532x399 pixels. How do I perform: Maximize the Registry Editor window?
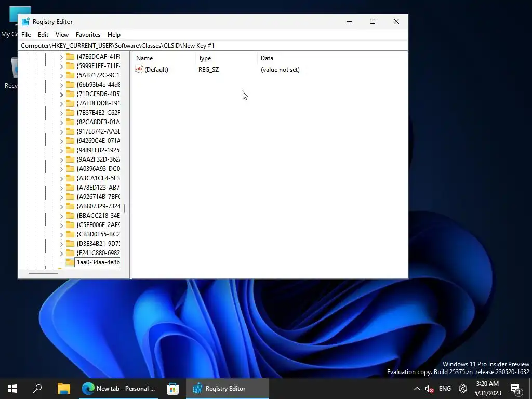point(373,21)
